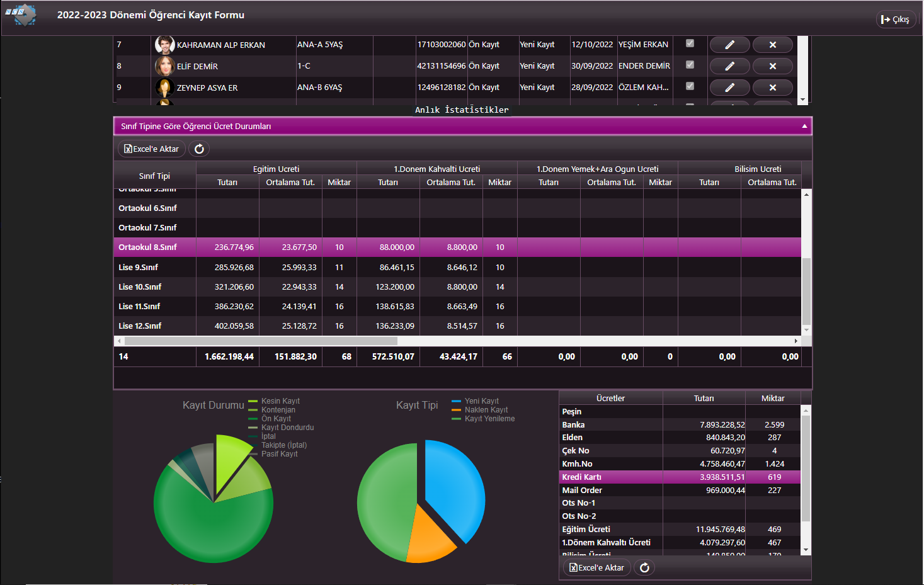Image resolution: width=924 pixels, height=585 pixels.
Task: Select the Eğitim Ücreti row in Ücretler
Action: (x=680, y=530)
